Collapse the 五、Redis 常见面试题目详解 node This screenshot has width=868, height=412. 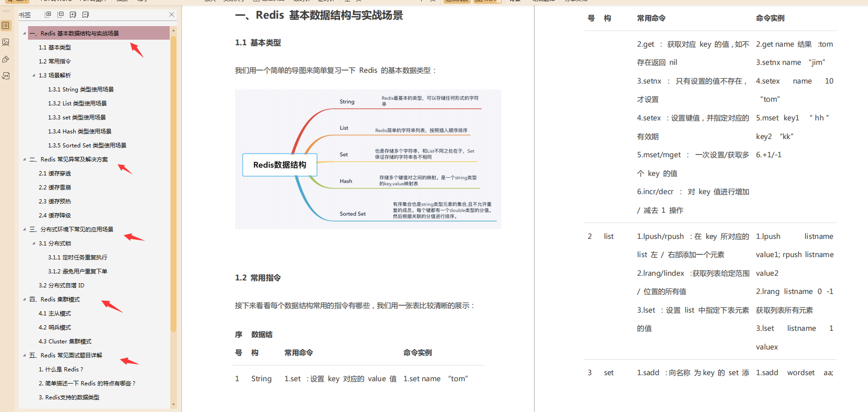pyautogui.click(x=24, y=356)
